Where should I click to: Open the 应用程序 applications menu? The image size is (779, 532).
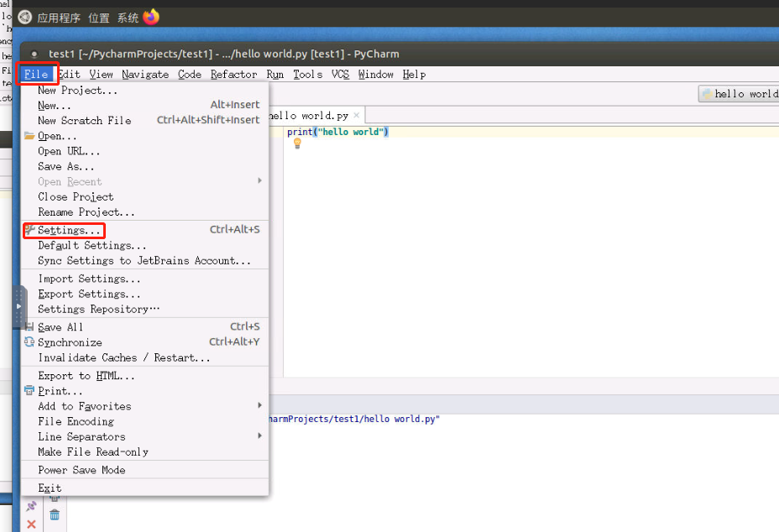[x=59, y=18]
